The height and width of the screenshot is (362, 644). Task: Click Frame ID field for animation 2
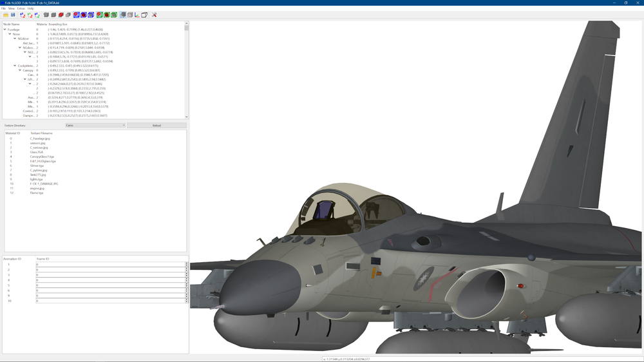click(111, 269)
